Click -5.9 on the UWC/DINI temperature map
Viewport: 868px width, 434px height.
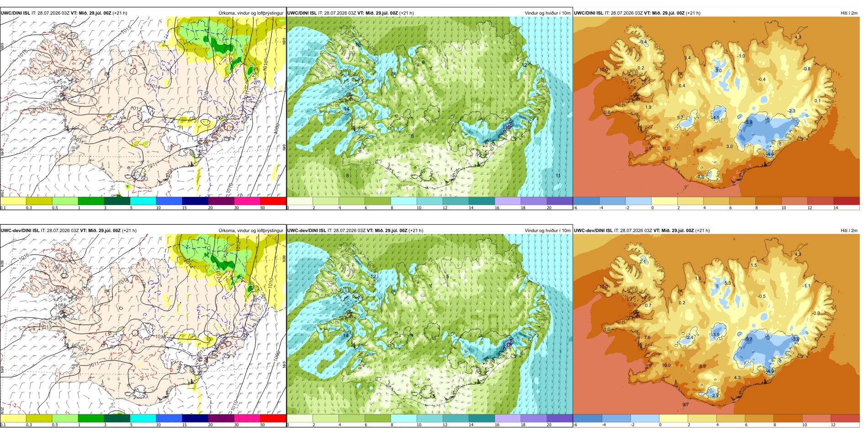tap(748, 122)
